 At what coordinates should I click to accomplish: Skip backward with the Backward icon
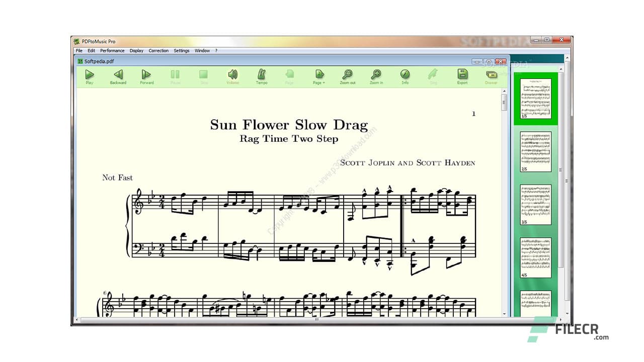click(x=118, y=75)
